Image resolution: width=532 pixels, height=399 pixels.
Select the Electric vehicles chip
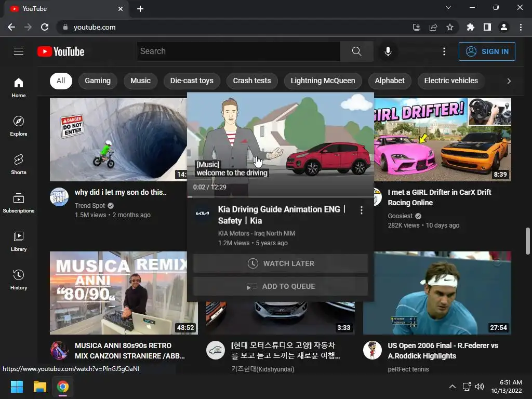click(x=451, y=81)
